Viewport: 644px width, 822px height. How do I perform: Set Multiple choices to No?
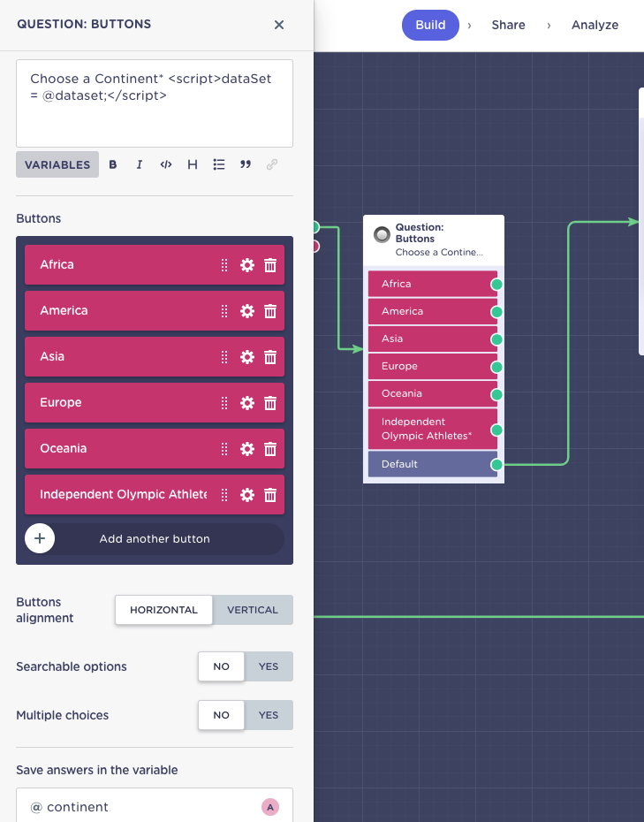coord(221,715)
